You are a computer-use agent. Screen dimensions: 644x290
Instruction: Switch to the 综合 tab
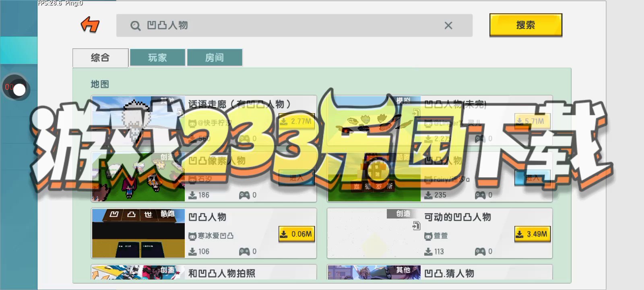pyautogui.click(x=100, y=58)
